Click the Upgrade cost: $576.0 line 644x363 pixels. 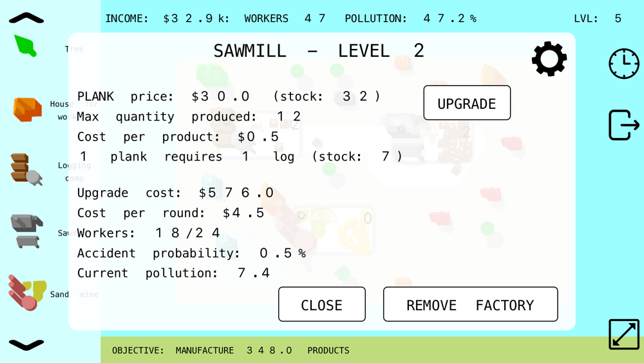[175, 193]
